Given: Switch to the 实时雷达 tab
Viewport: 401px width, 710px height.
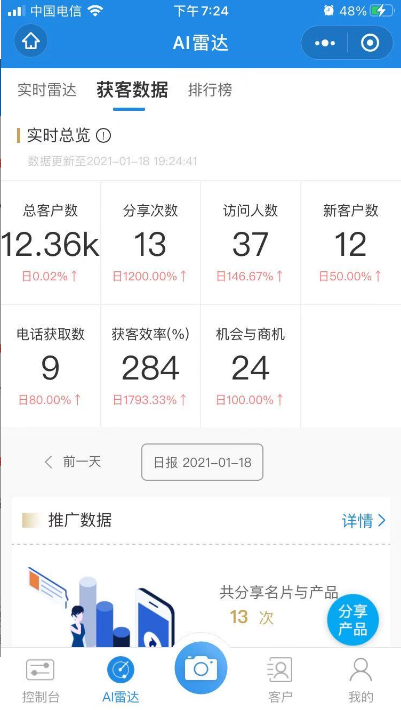Looking at the screenshot, I should (47, 90).
